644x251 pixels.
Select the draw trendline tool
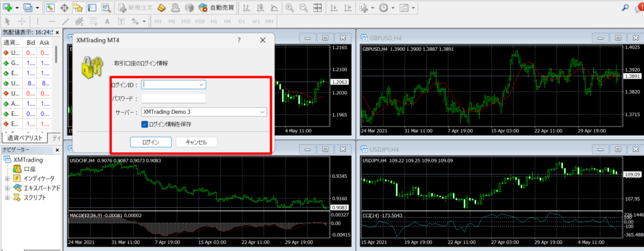point(65,21)
